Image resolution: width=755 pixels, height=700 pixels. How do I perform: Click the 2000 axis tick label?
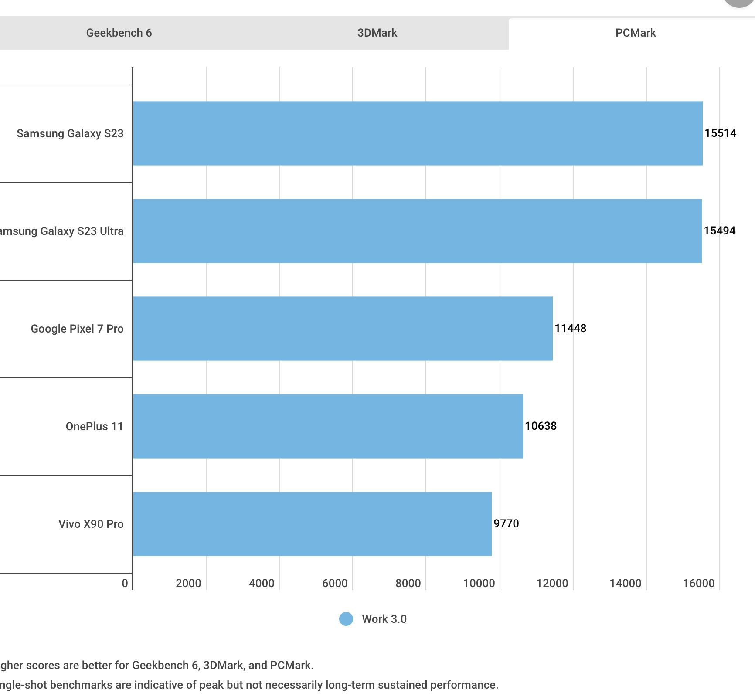(188, 583)
